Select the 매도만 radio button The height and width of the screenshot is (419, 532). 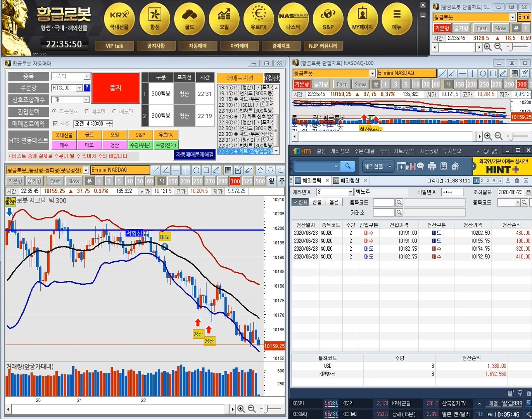coord(114,111)
